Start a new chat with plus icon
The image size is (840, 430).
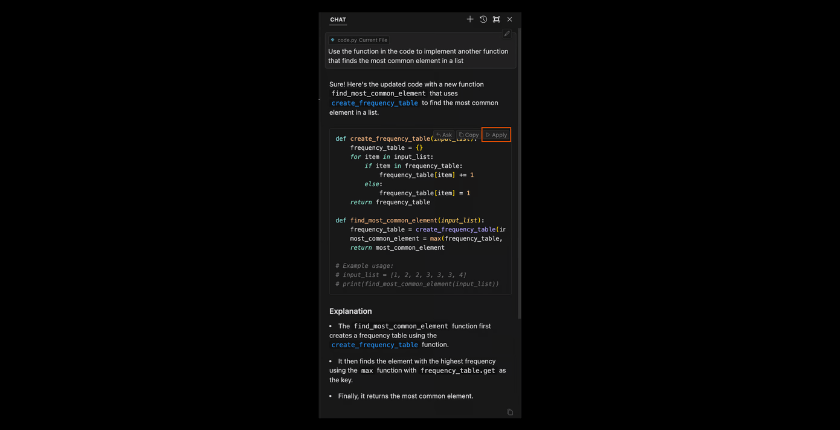[470, 19]
